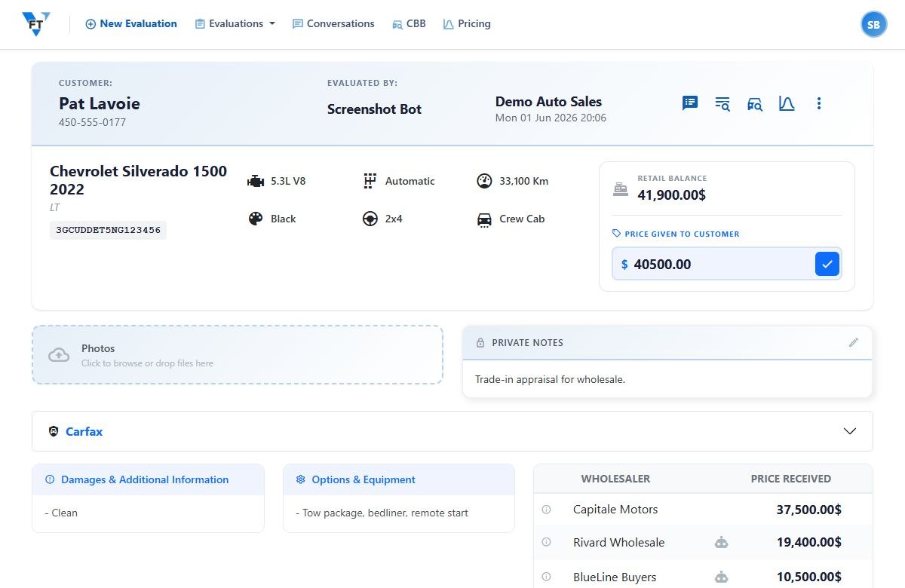This screenshot has width=905, height=588.
Task: Open the pricing curve chart icon
Action: coord(787,103)
